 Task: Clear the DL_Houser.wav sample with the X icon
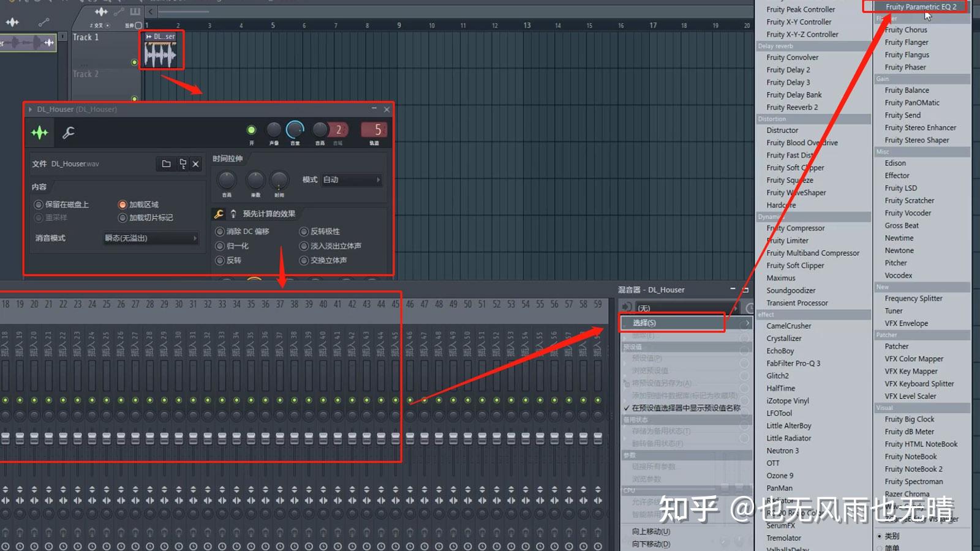tap(195, 163)
